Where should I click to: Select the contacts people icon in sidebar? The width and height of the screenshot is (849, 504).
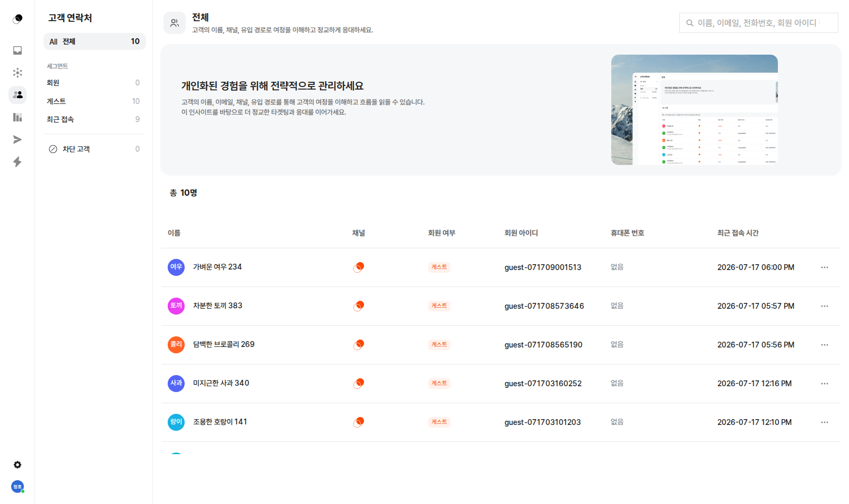(18, 95)
